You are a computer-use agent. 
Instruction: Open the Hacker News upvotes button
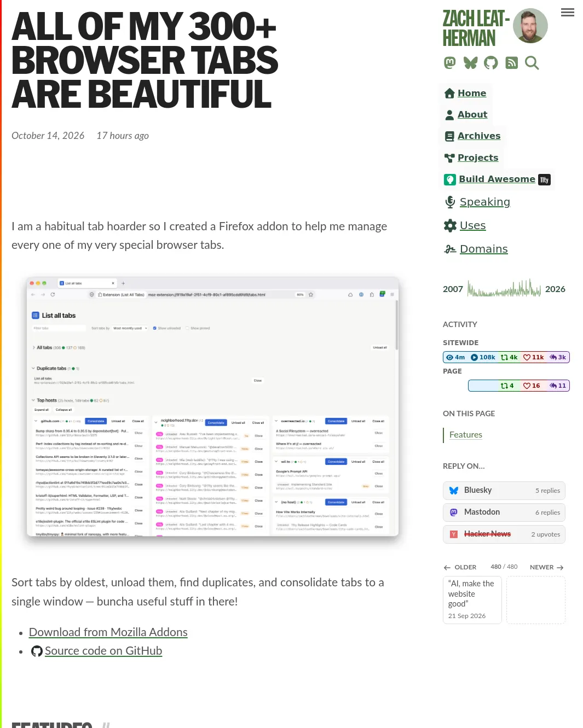[504, 534]
